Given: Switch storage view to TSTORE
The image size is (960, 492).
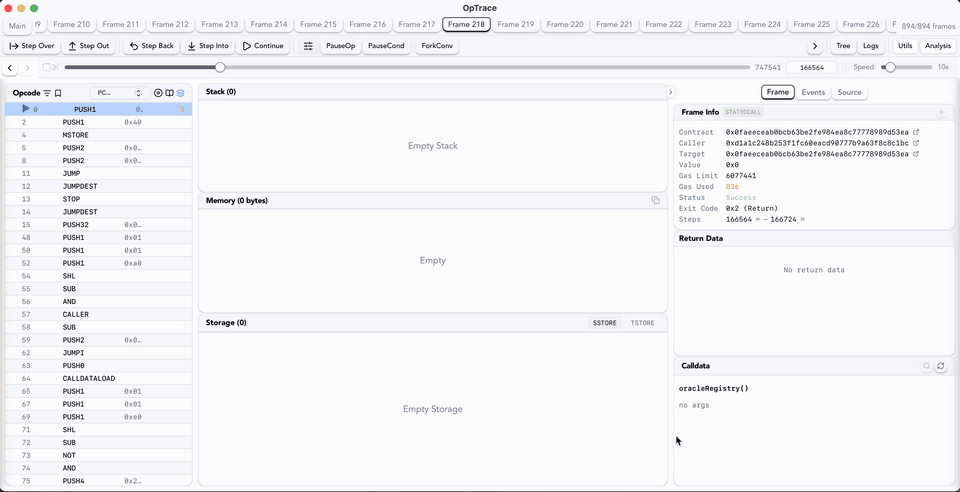Looking at the screenshot, I should 642,323.
